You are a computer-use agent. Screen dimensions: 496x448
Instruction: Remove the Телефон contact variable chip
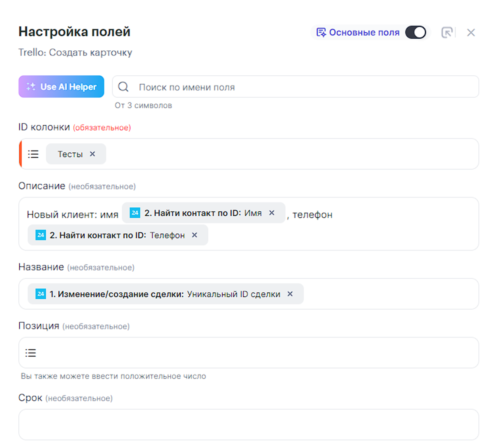click(195, 235)
